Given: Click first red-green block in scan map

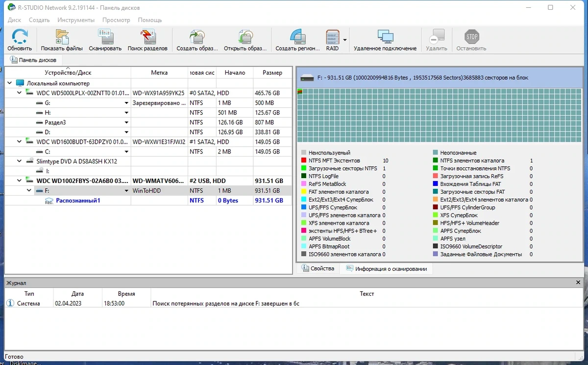Looking at the screenshot, I should (300, 92).
